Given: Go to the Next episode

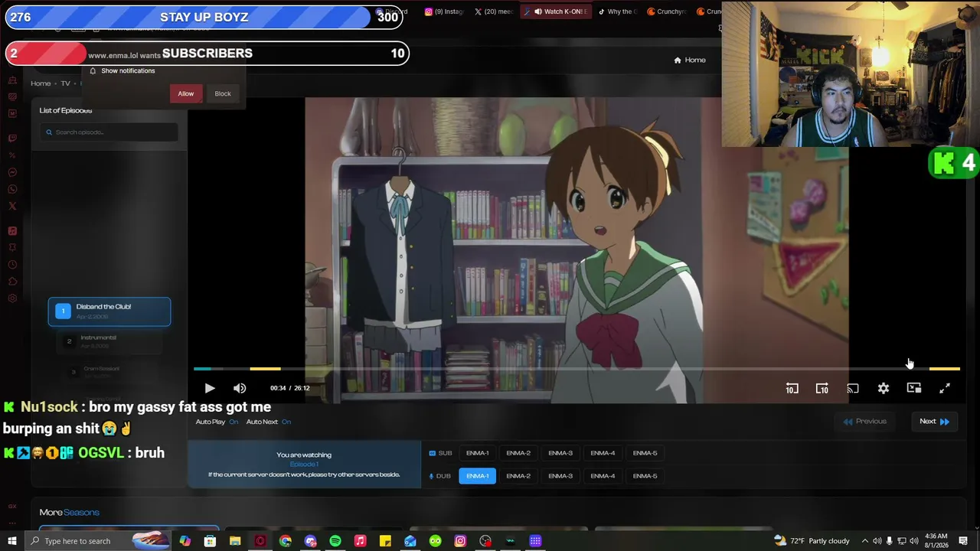Looking at the screenshot, I should [x=934, y=422].
